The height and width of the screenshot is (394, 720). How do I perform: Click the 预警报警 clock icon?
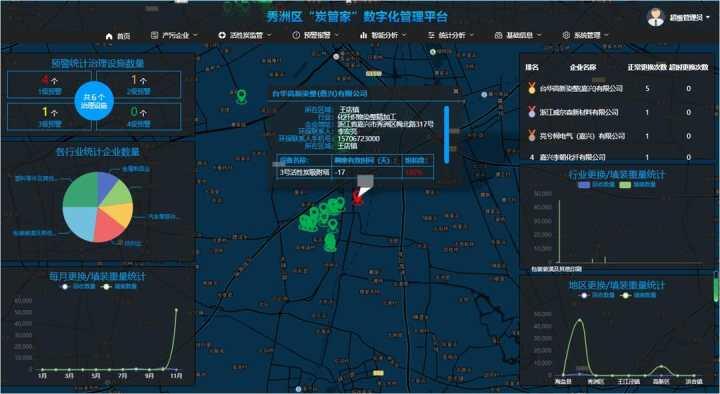pos(296,35)
